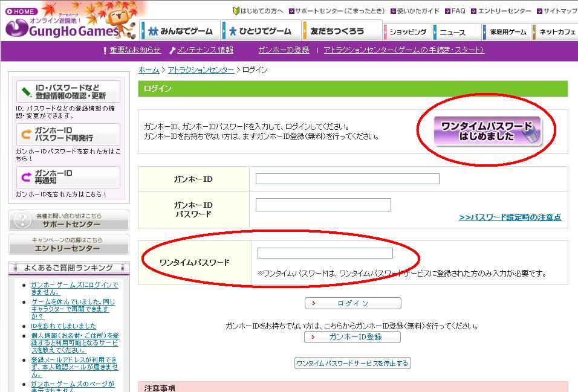This screenshot has height=392, width=578.
Task: Click the GungHo Games logo
Action: tap(63, 30)
